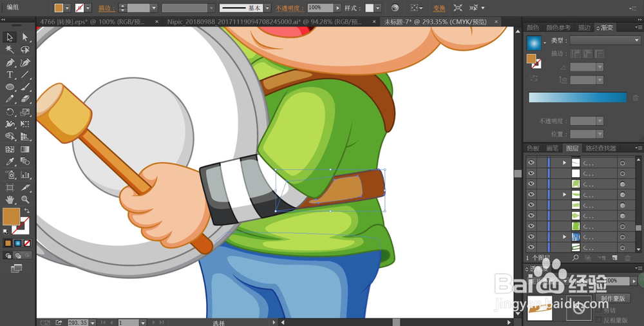Open the fill color dropdown in control bar
The height and width of the screenshot is (326, 644).
point(68,8)
